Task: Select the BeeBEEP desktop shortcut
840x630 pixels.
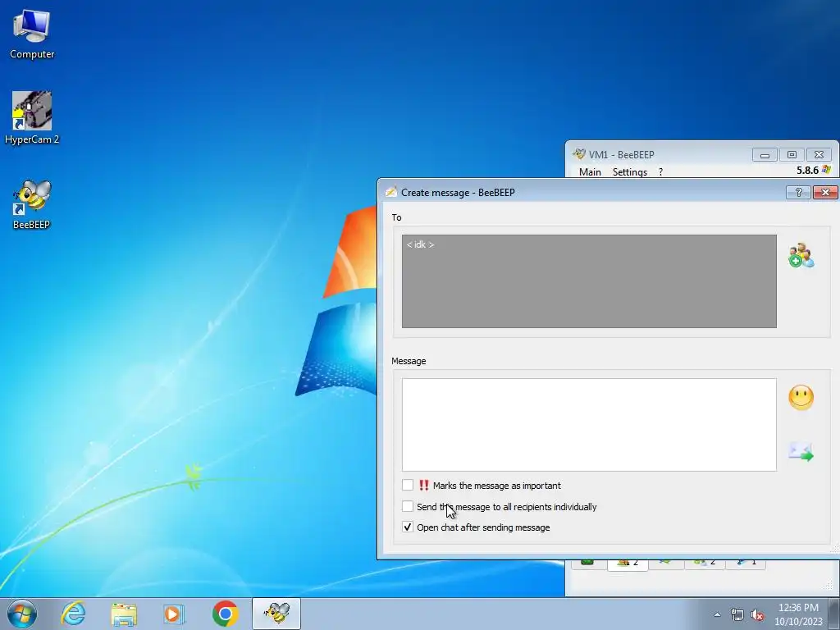Action: click(32, 204)
